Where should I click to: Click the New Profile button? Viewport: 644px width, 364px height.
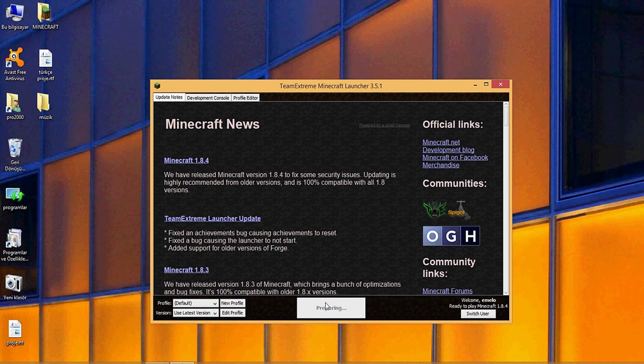point(232,303)
